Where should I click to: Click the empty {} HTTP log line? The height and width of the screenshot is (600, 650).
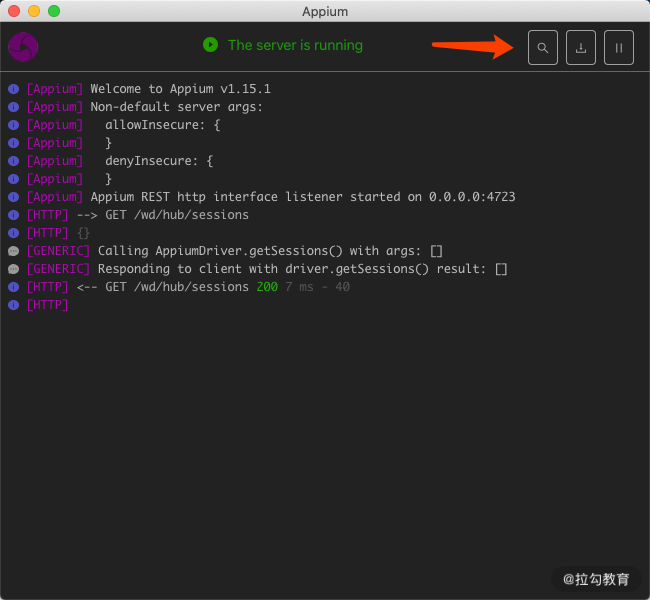pyautogui.click(x=58, y=233)
